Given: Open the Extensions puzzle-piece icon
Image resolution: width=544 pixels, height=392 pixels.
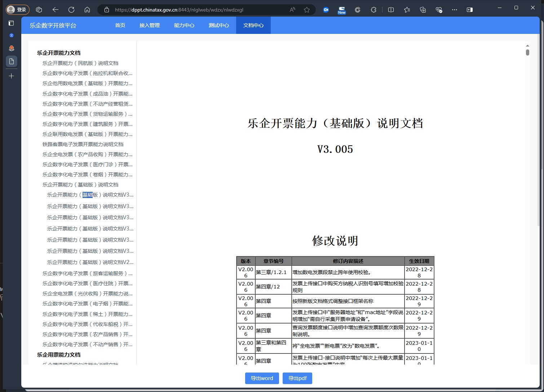Looking at the screenshot, I should (373, 10).
